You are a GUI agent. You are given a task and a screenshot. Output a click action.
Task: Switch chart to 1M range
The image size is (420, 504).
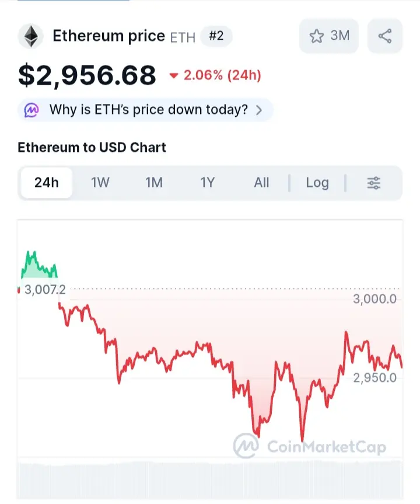coord(154,183)
